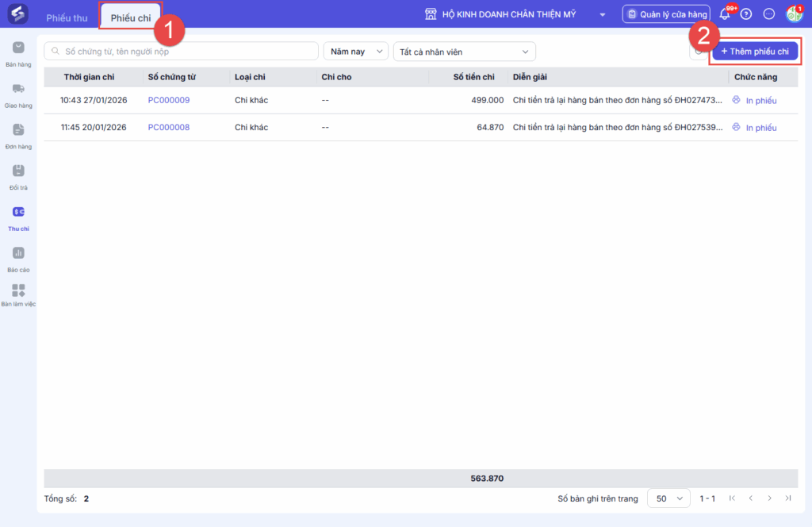
Task: Open the user avatar menu
Action: (794, 14)
